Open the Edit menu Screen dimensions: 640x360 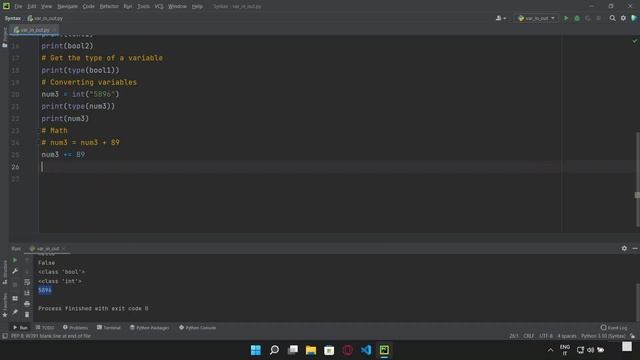pyautogui.click(x=32, y=7)
